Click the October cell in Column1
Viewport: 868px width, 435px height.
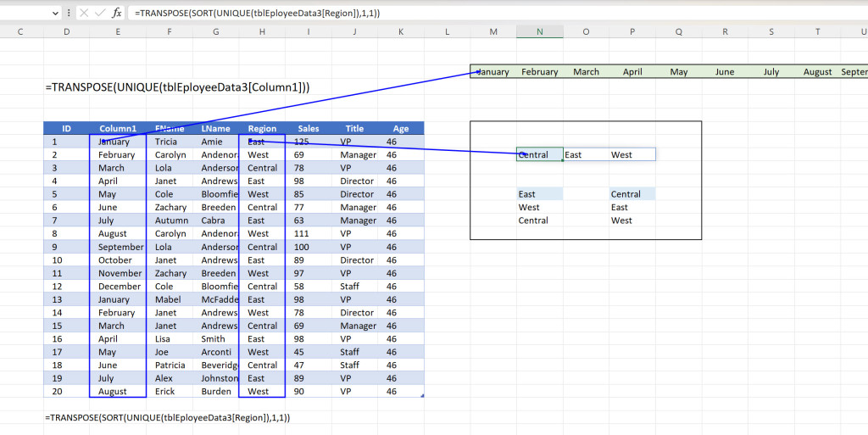(118, 260)
